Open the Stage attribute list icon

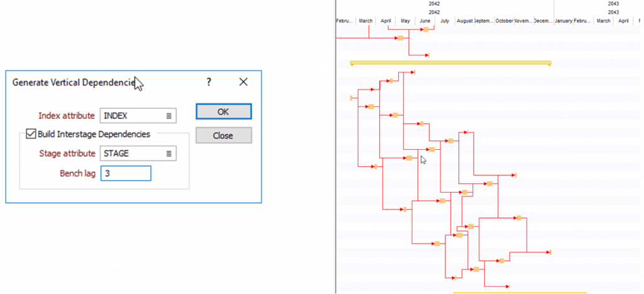[x=169, y=153]
